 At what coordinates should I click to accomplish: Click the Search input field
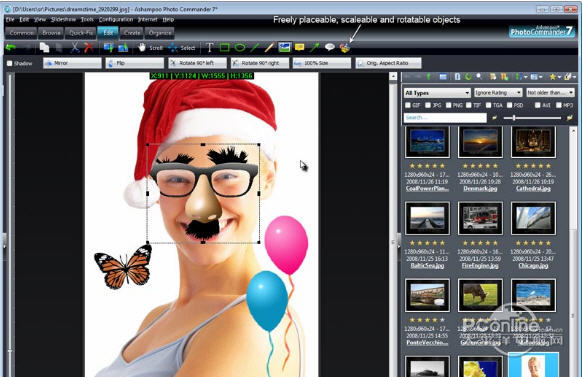coord(445,117)
